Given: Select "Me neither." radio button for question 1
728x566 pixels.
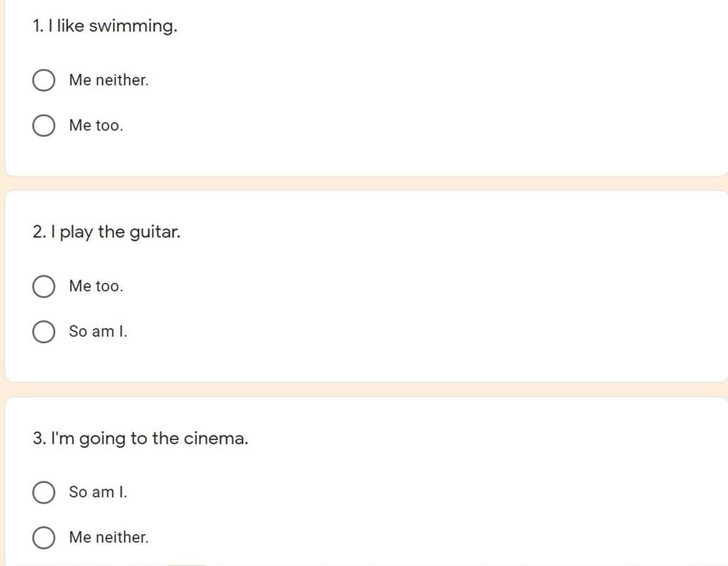Looking at the screenshot, I should [x=43, y=80].
